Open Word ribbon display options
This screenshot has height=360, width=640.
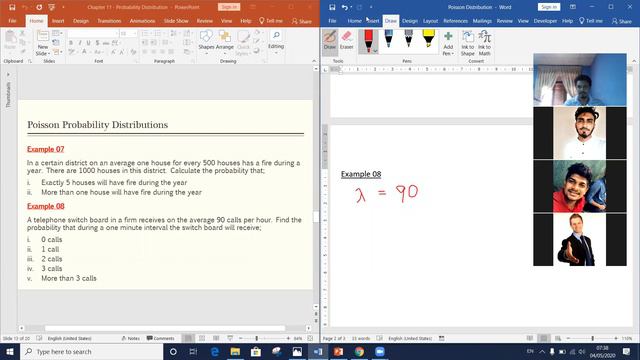(573, 7)
